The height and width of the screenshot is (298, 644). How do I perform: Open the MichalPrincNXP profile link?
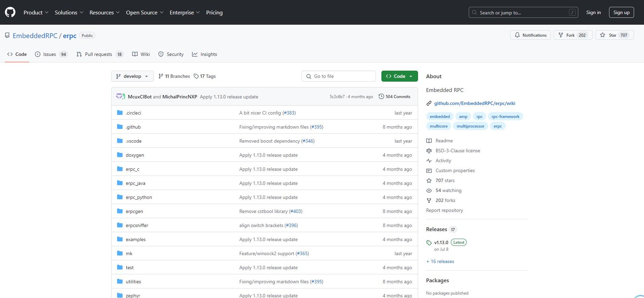pos(180,97)
